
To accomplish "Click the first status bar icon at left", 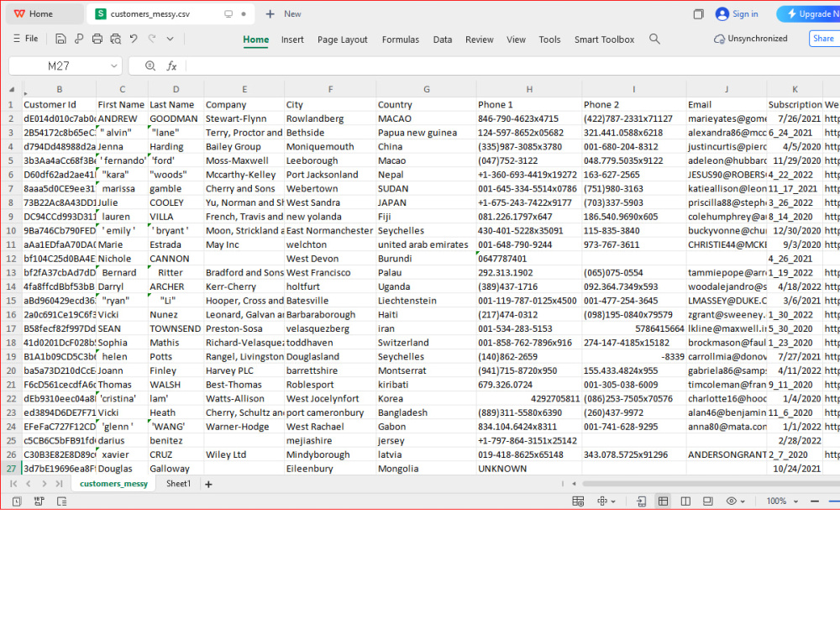I will [17, 501].
